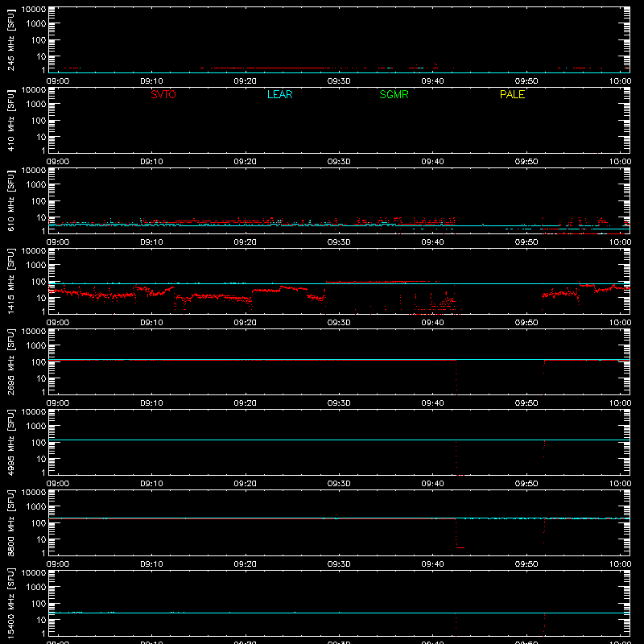Click the 100 tick on 15400 MHz axis
The image size is (644, 644).
click(x=39, y=604)
